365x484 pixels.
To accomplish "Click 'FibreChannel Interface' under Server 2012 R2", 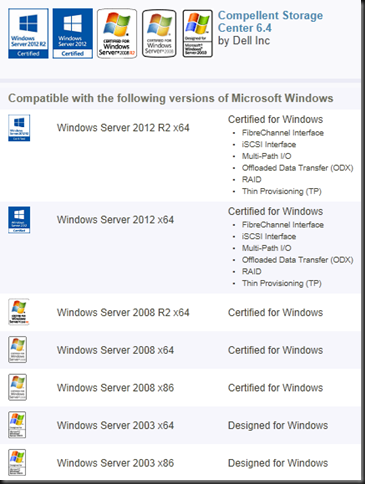I will pyautogui.click(x=283, y=133).
